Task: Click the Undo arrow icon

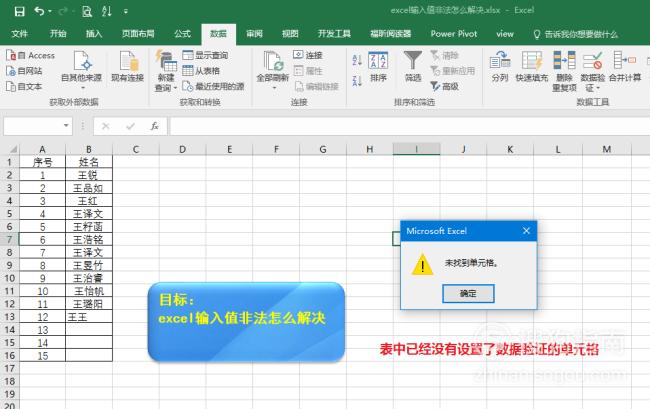Action: point(39,11)
